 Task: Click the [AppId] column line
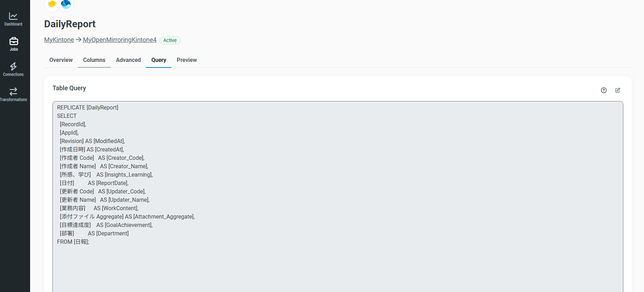click(69, 133)
